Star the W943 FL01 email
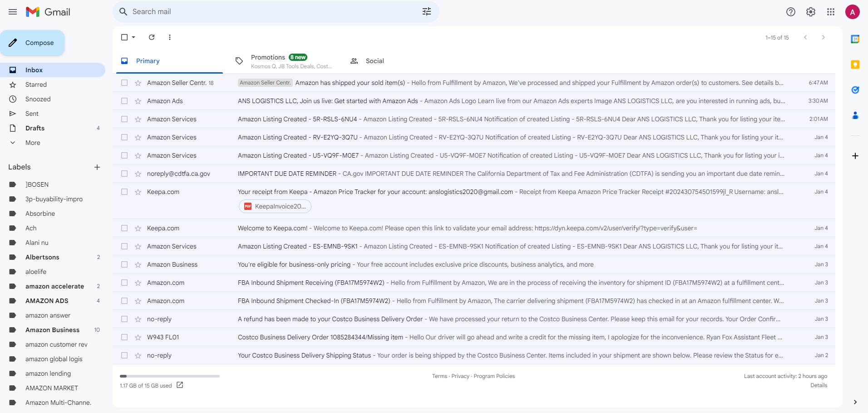The image size is (868, 413). click(138, 337)
